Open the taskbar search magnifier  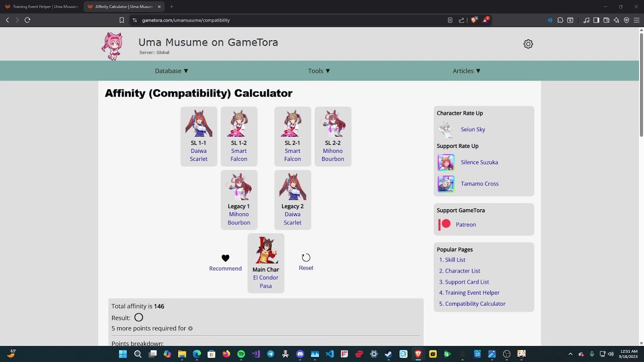(x=137, y=354)
